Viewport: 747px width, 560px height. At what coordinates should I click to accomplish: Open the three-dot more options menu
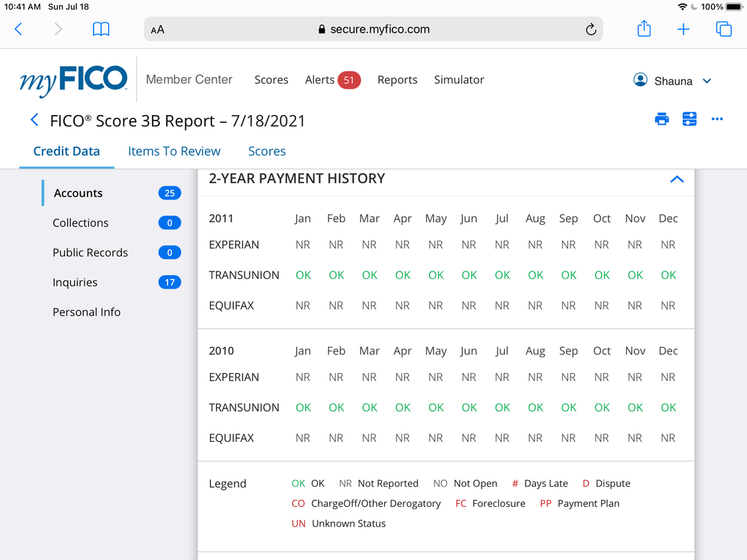pyautogui.click(x=717, y=119)
